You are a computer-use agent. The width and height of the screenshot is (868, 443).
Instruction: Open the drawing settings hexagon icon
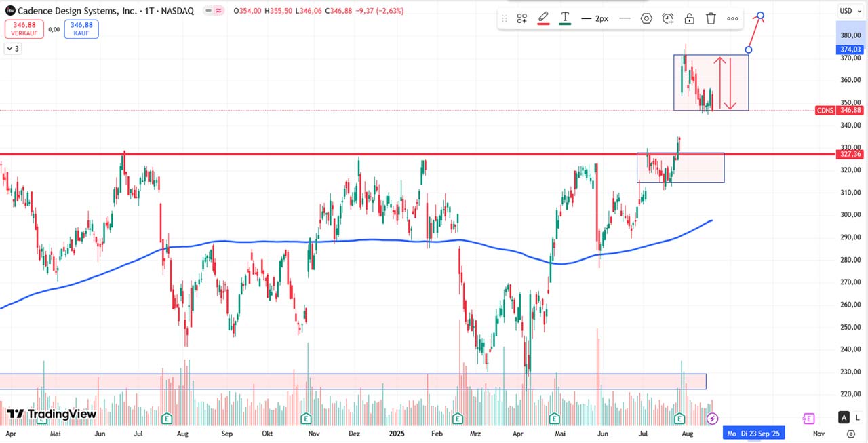tap(646, 18)
